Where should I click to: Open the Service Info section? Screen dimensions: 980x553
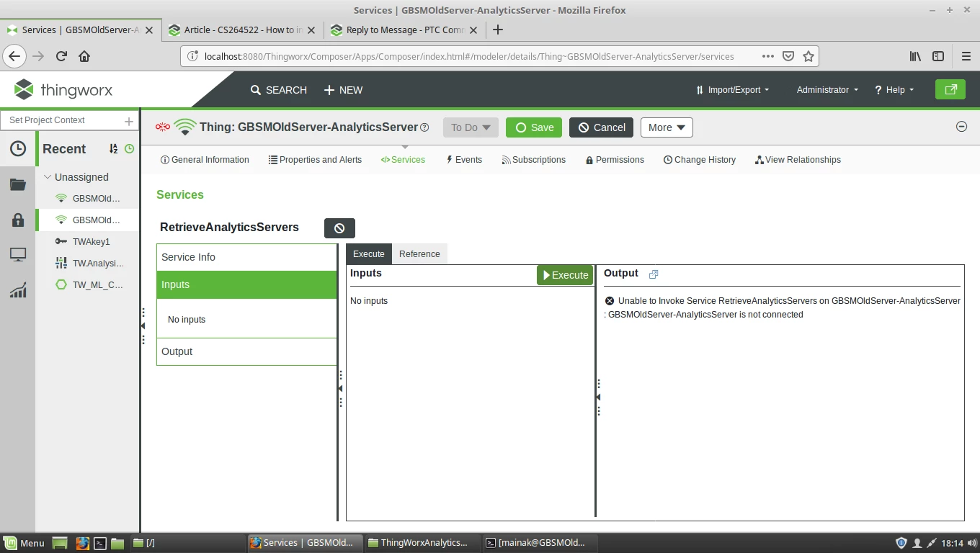coord(246,257)
